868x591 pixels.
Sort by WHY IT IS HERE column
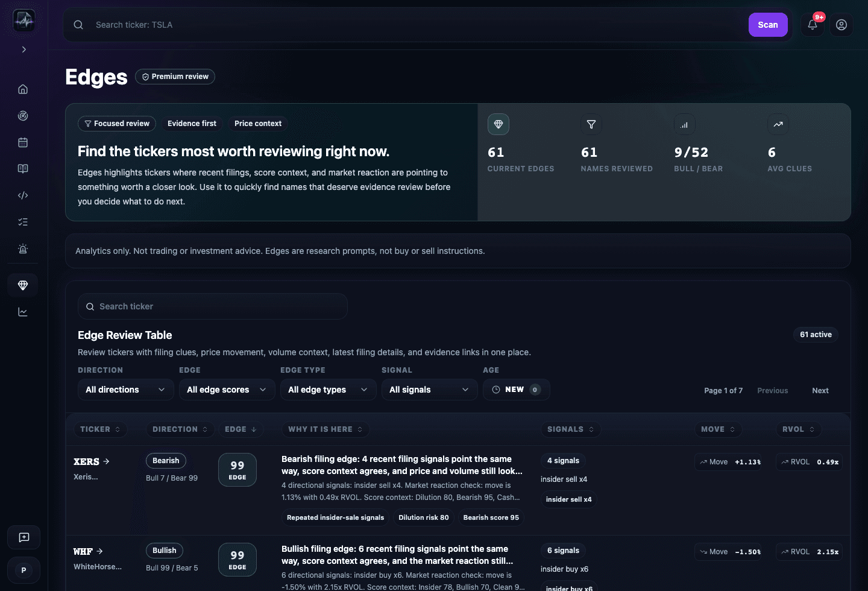325,429
